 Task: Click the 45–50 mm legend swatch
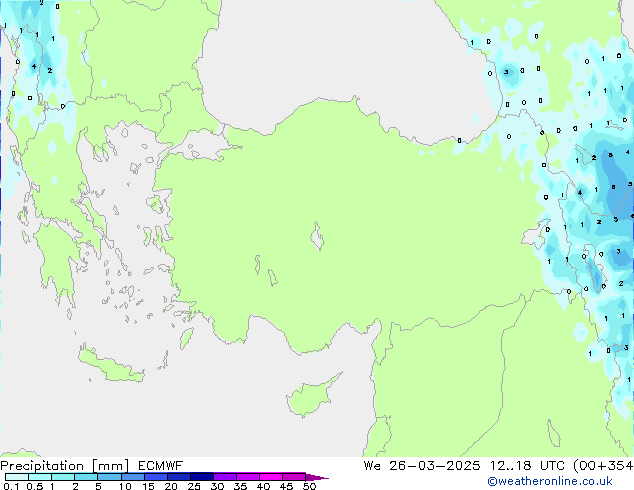pos(294,477)
